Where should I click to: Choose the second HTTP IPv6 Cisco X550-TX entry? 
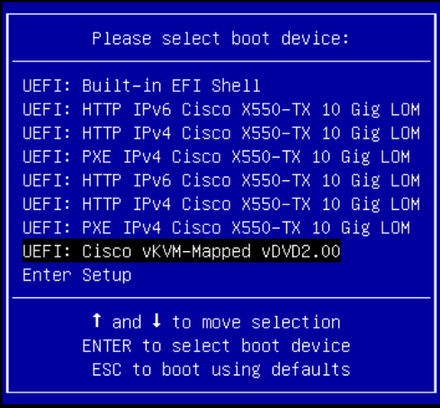click(x=221, y=181)
